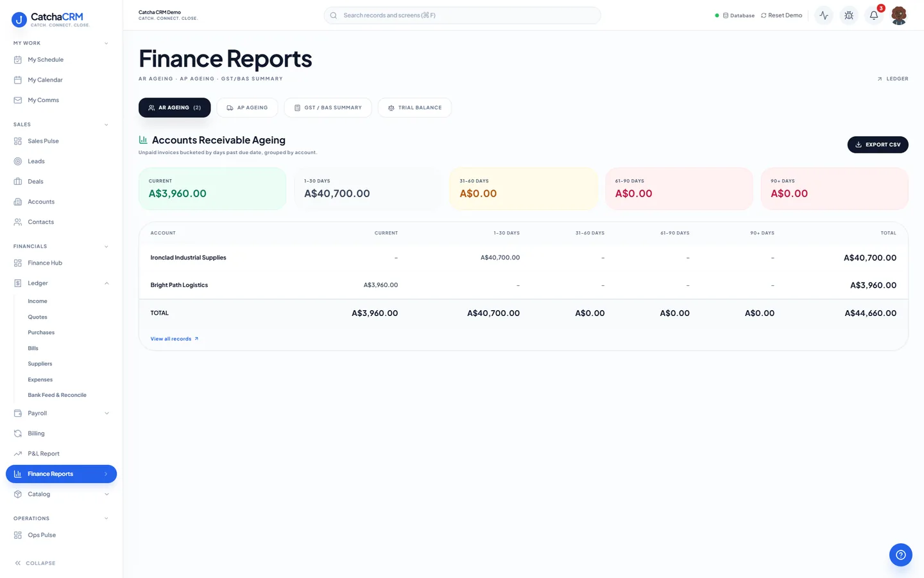Open Finance Hub

coord(61,263)
